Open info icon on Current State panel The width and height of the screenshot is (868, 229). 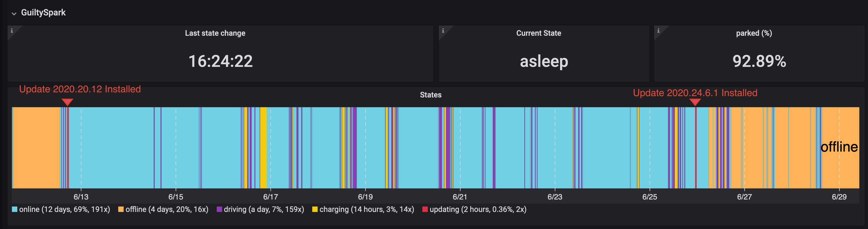pyautogui.click(x=443, y=31)
